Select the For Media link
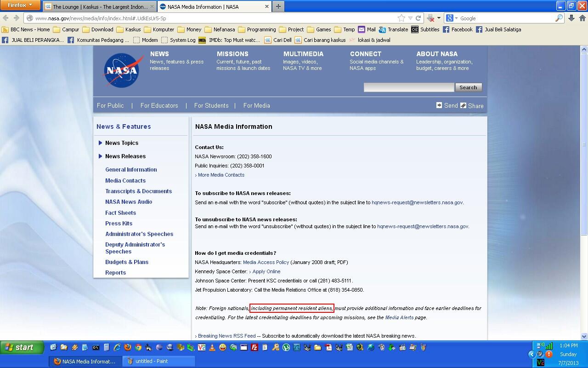The width and height of the screenshot is (588, 368). (256, 105)
